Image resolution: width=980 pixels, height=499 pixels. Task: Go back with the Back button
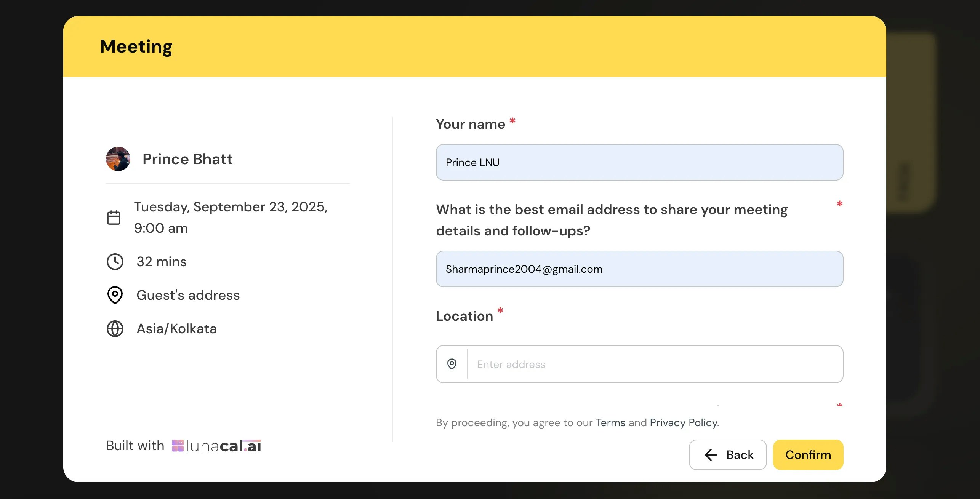tap(727, 455)
